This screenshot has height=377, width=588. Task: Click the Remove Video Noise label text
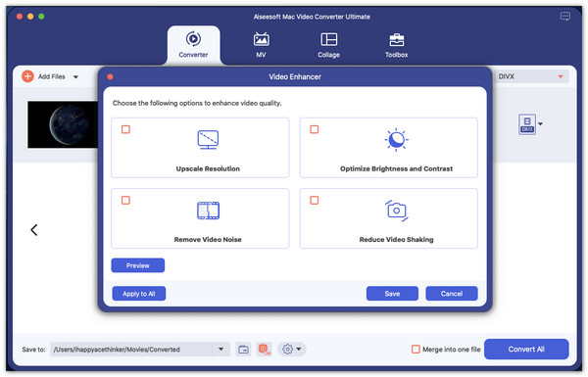208,240
